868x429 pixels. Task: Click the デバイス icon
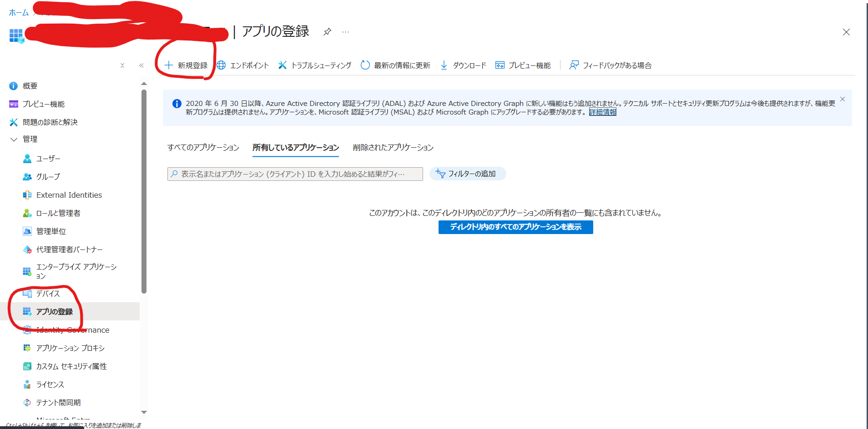click(x=27, y=294)
